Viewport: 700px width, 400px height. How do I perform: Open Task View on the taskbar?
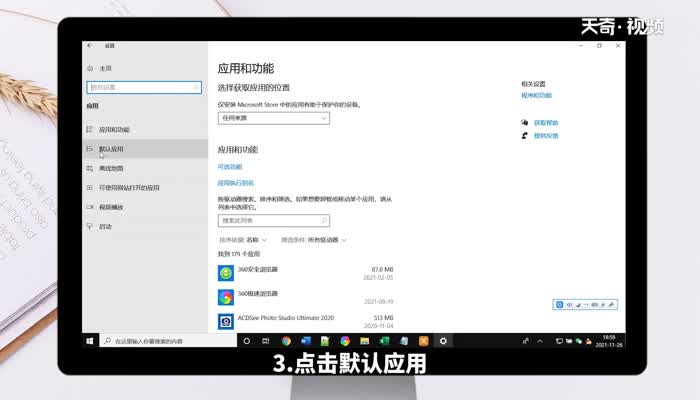(266, 341)
